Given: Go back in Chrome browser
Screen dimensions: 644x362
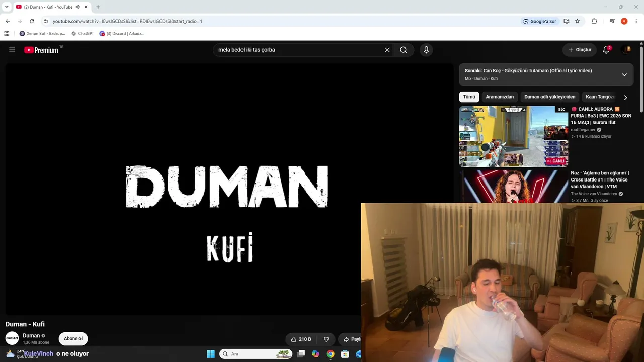Looking at the screenshot, I should pos(8,21).
